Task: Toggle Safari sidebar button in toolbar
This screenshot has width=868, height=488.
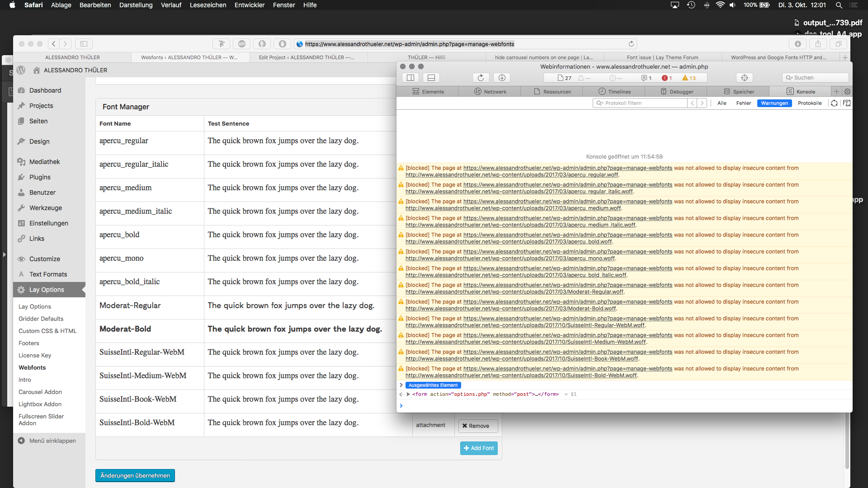Action: [x=84, y=44]
